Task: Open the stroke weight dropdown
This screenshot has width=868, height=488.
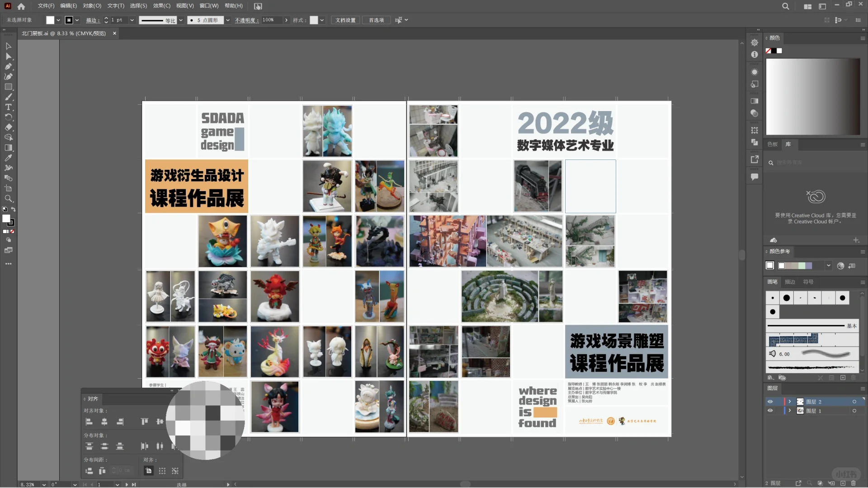Action: 132,20
